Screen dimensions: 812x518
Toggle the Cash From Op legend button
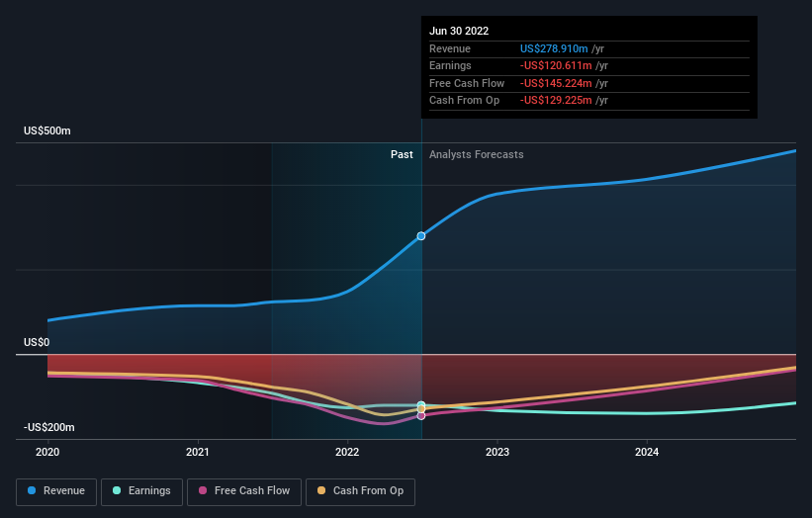(x=360, y=491)
